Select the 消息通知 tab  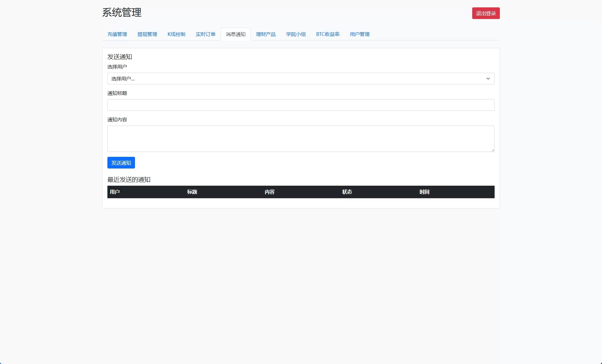tap(236, 34)
